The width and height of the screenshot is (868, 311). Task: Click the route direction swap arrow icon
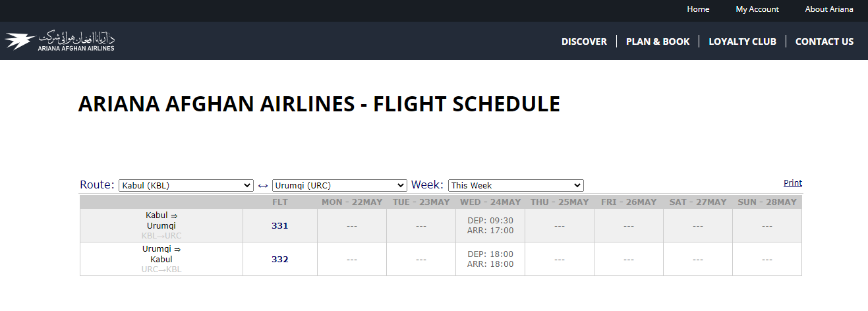[x=263, y=186]
